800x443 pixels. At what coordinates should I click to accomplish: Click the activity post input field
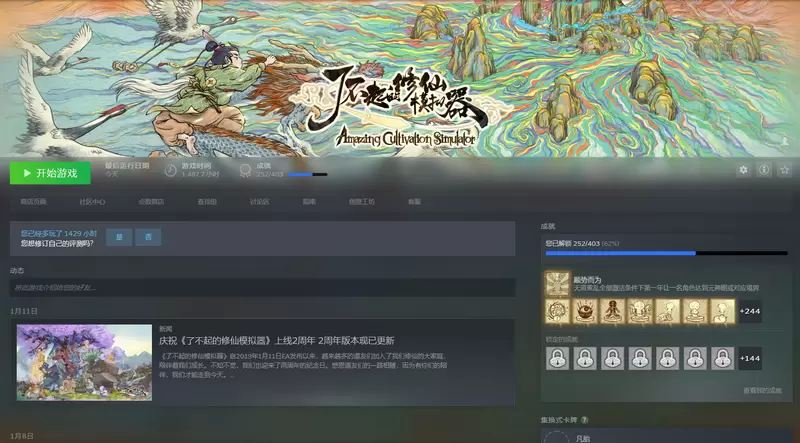coord(262,288)
